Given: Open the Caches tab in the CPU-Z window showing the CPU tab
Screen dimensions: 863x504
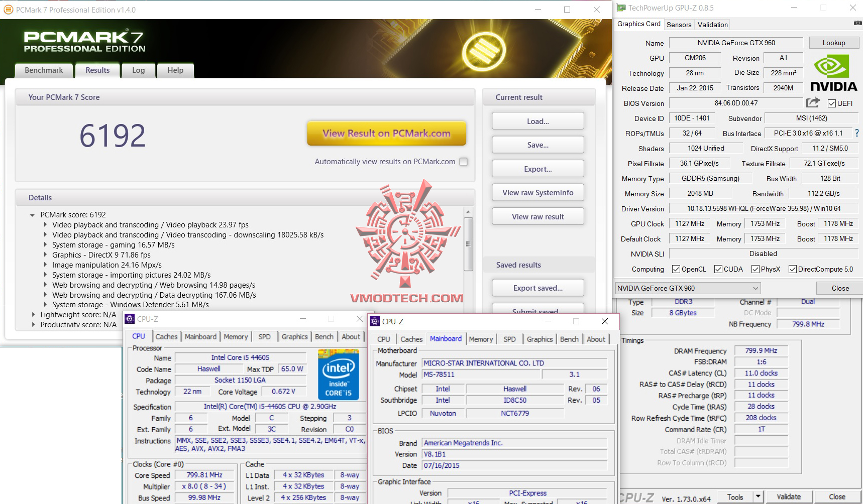Looking at the screenshot, I should (166, 337).
